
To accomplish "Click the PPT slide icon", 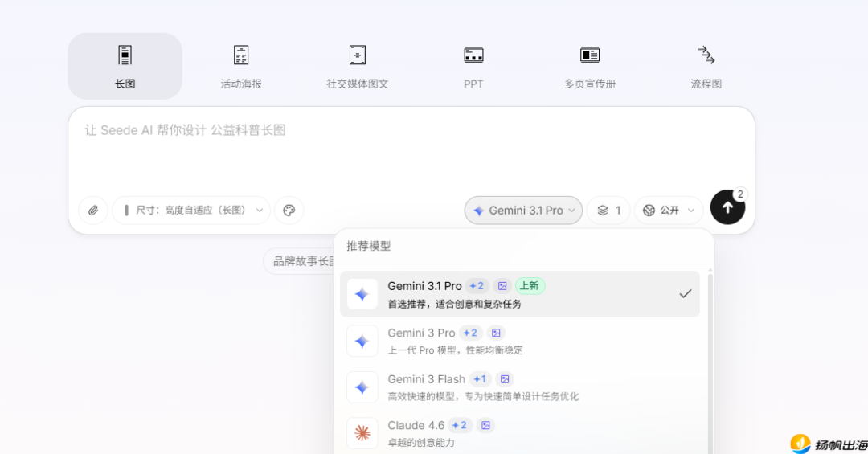I will 473,55.
